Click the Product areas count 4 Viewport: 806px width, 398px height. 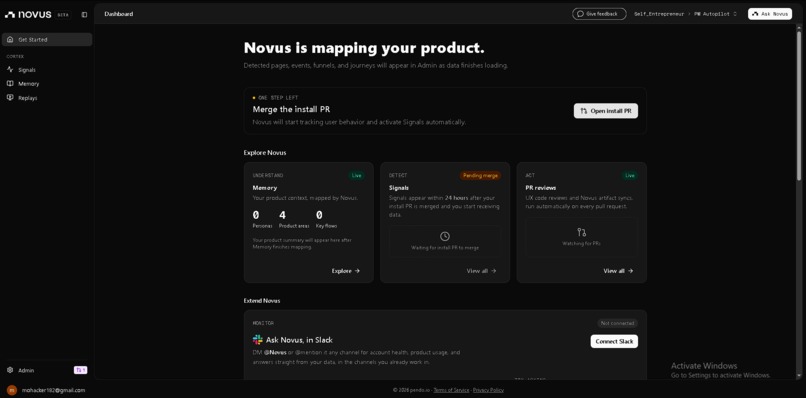282,215
